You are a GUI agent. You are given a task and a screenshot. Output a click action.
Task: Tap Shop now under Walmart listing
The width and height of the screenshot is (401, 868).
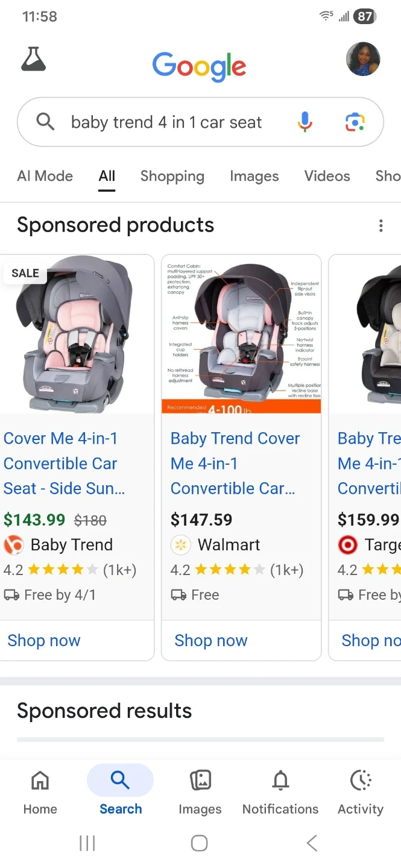point(211,640)
